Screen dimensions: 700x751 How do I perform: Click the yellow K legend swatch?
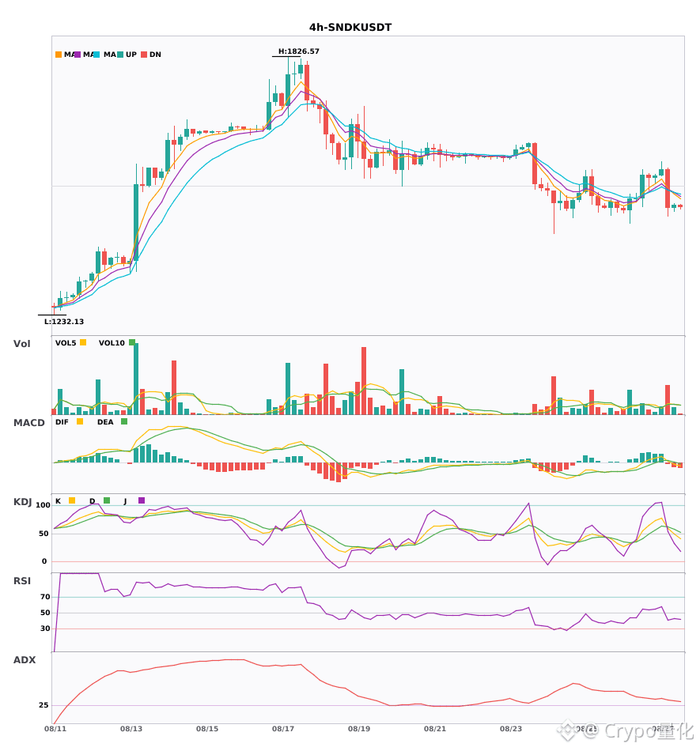(x=72, y=500)
